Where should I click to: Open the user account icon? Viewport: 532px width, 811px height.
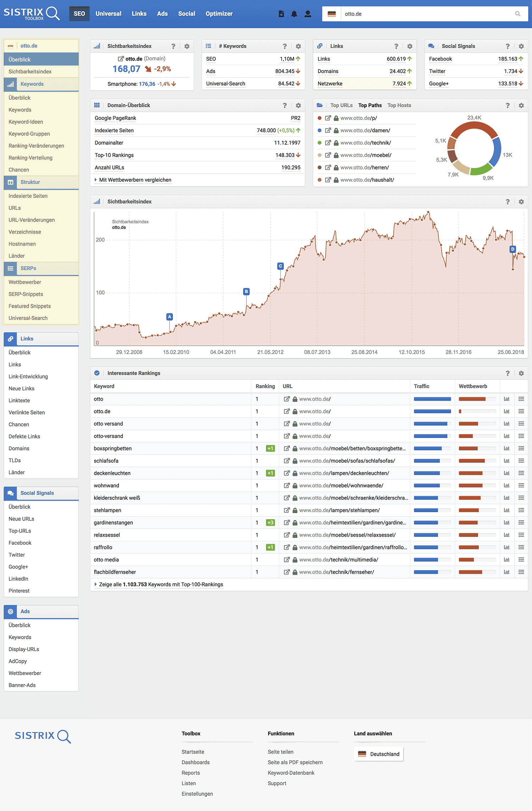click(x=308, y=14)
